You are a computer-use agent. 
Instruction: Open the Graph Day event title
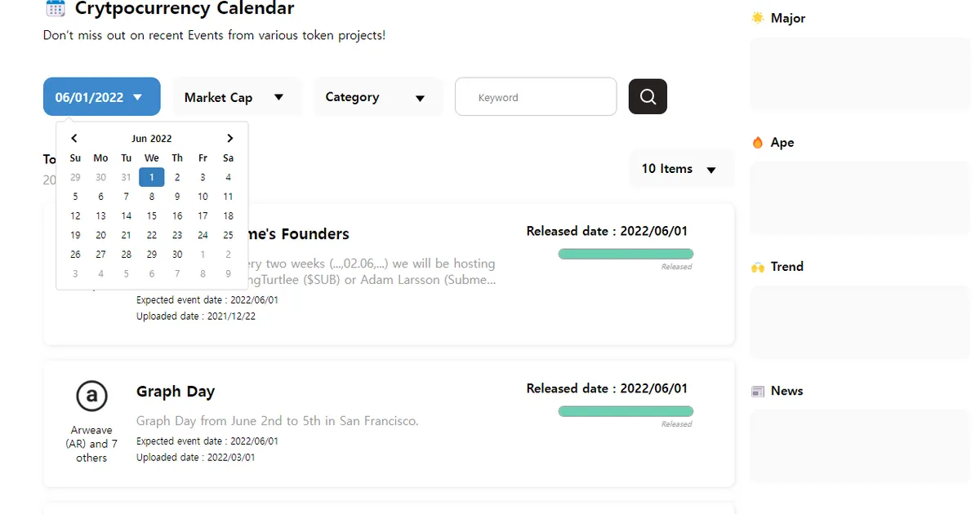click(x=176, y=392)
